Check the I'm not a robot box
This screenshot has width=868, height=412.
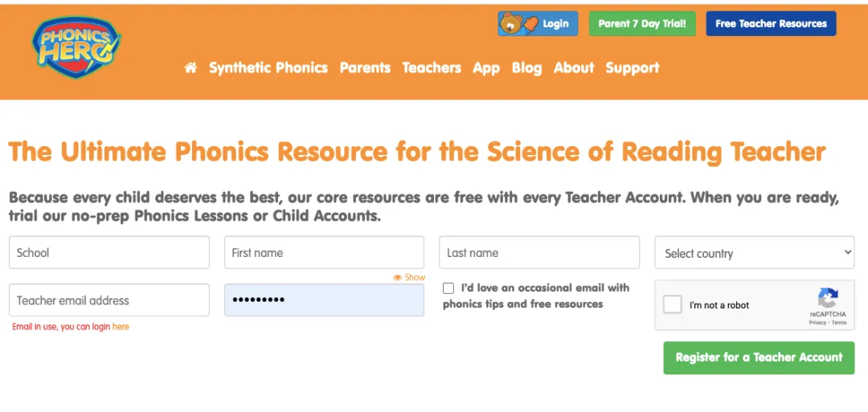coord(673,305)
